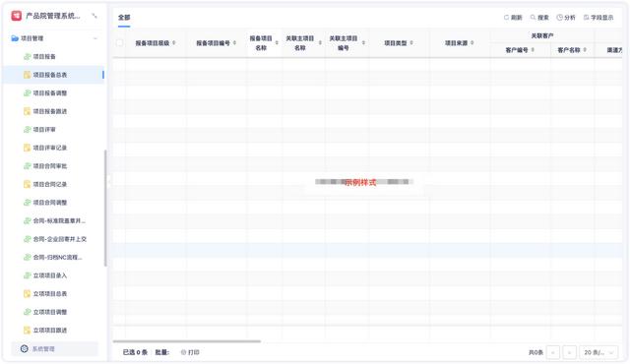Open the 立项项目总表 entry
This screenshot has height=364, width=630.
50,294
